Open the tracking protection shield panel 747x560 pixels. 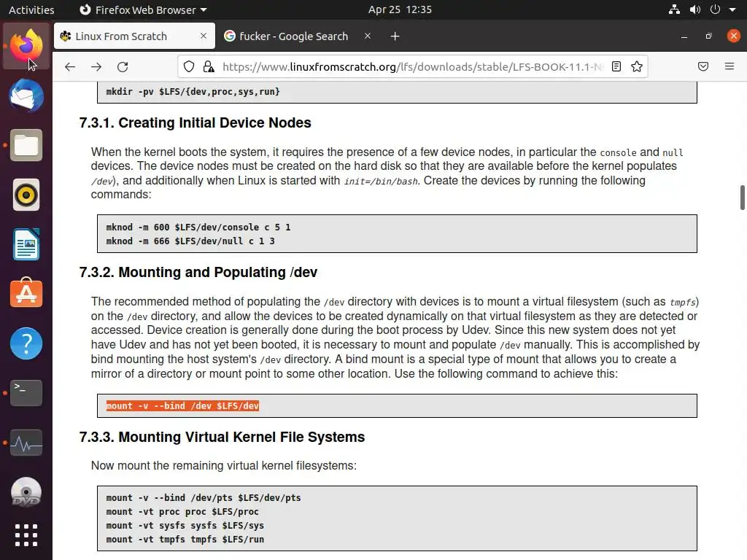coord(189,66)
